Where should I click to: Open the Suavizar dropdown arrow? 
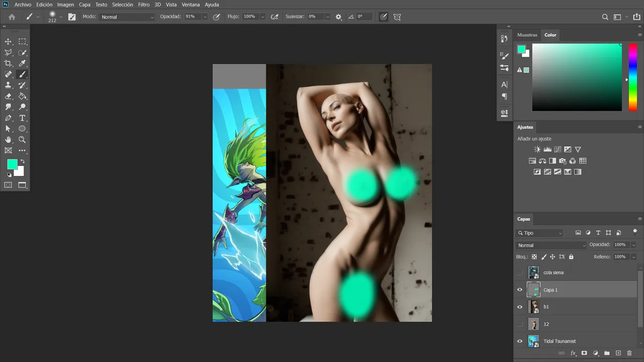328,17
